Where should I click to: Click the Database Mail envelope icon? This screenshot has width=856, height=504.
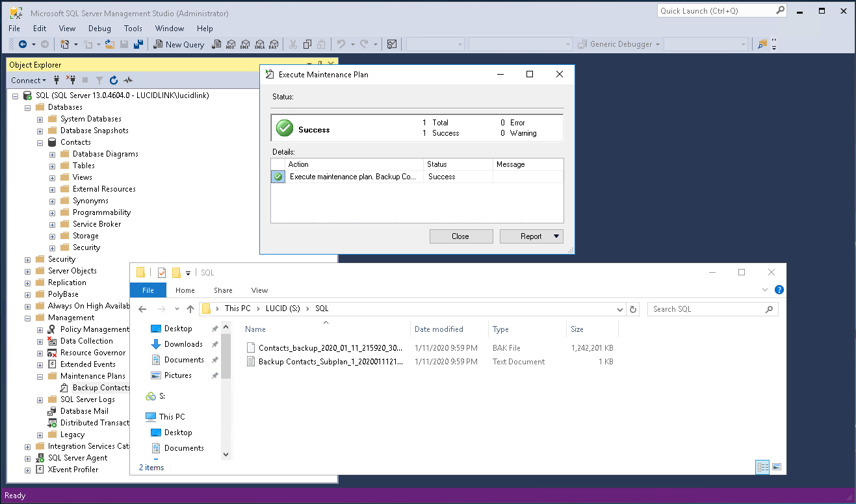coord(52,411)
